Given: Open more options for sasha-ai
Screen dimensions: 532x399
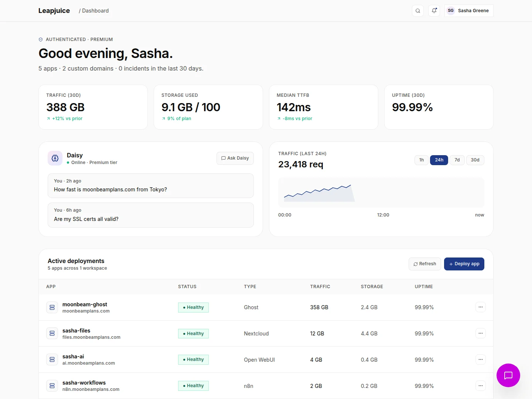Looking at the screenshot, I should pyautogui.click(x=481, y=359).
